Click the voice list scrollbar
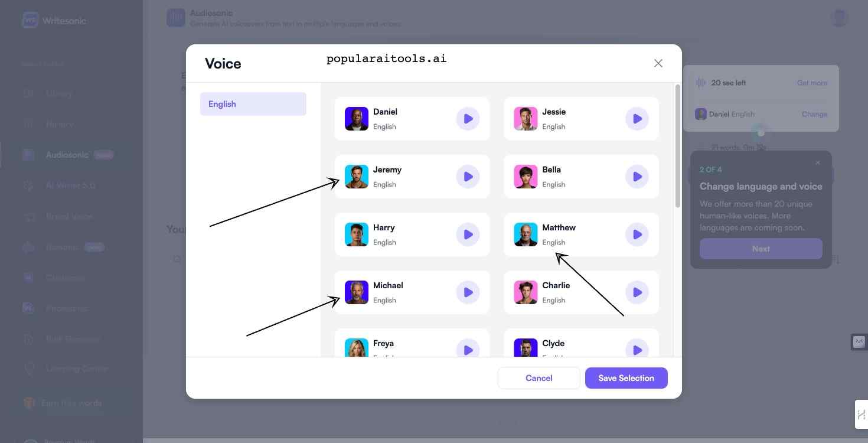The height and width of the screenshot is (443, 868). (x=678, y=146)
